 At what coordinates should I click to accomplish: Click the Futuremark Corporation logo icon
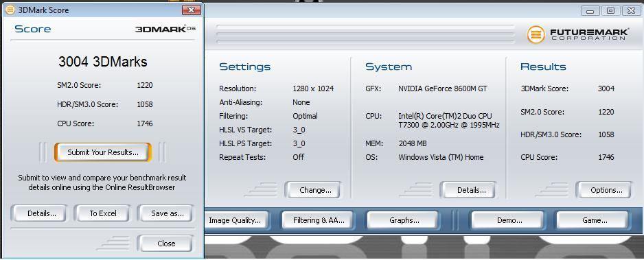[536, 34]
